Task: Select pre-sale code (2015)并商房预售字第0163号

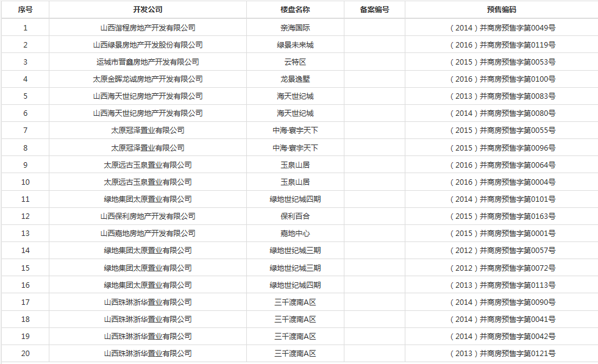Action: [x=502, y=216]
